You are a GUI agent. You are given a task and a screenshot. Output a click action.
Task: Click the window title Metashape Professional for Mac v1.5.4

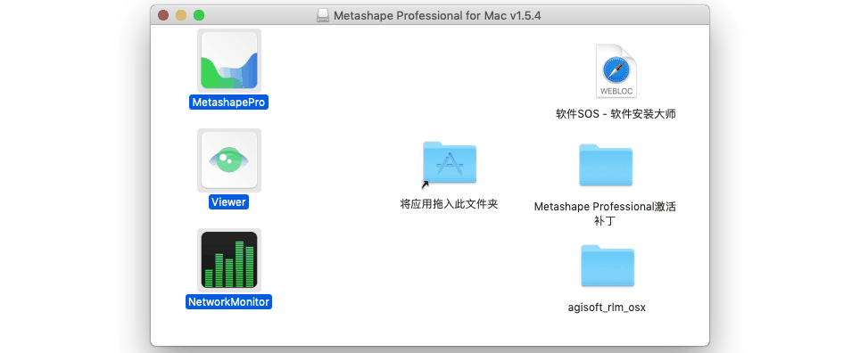(x=437, y=15)
